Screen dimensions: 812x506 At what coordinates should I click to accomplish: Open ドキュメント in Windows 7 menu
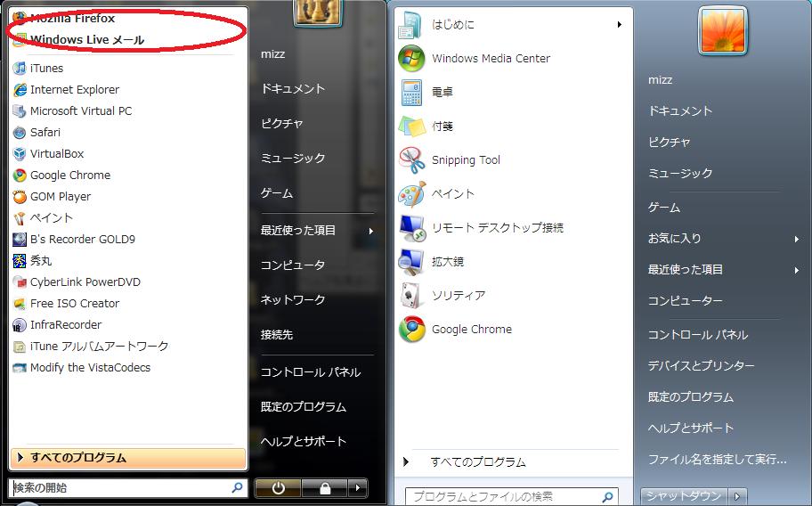coord(680,110)
